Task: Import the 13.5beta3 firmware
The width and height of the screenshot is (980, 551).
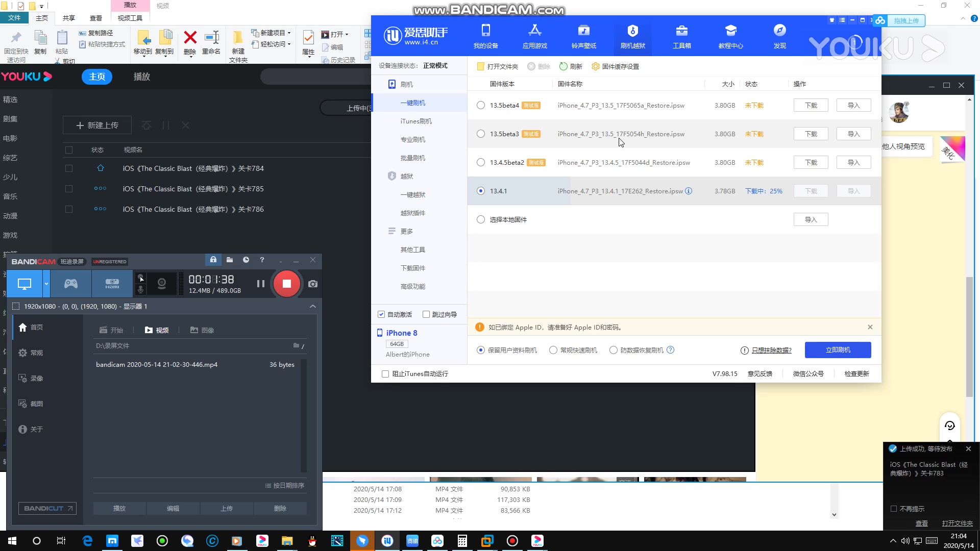Action: tap(853, 134)
